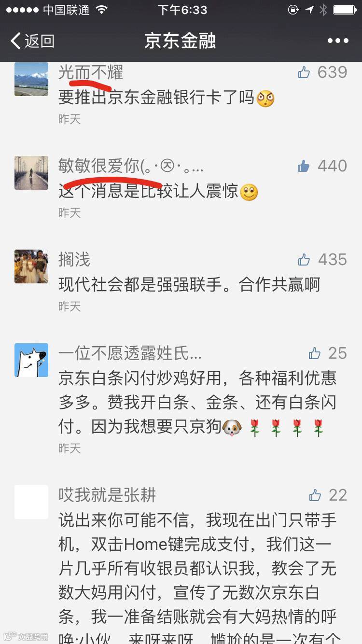This screenshot has width=362, height=644.
Task: Tap the surprised emoji in first comment
Action: pos(265,98)
